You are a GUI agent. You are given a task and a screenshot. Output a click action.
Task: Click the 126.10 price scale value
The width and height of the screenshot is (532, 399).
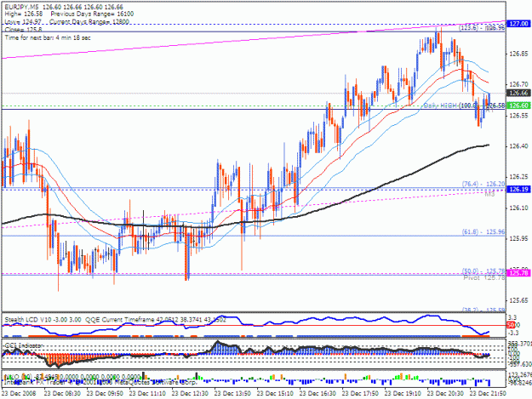tap(518, 208)
